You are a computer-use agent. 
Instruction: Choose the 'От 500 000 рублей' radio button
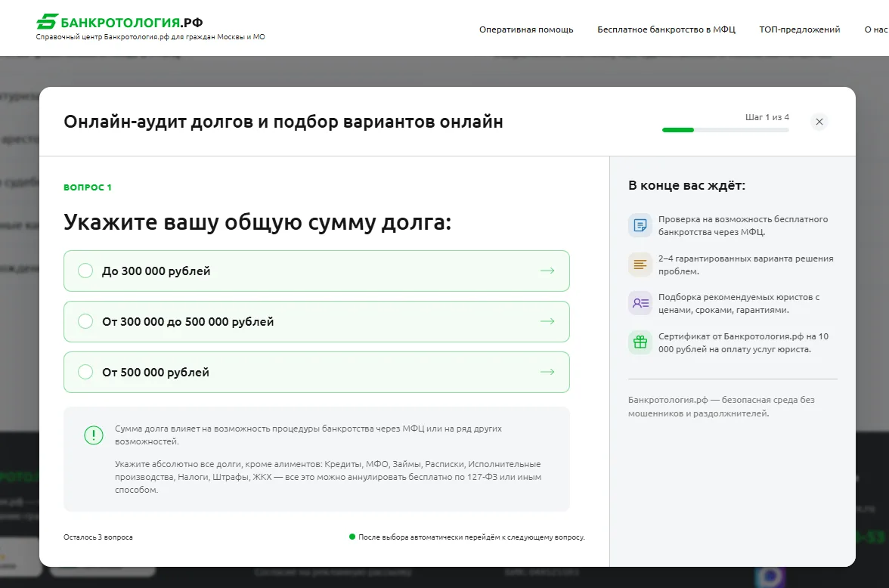(85, 372)
